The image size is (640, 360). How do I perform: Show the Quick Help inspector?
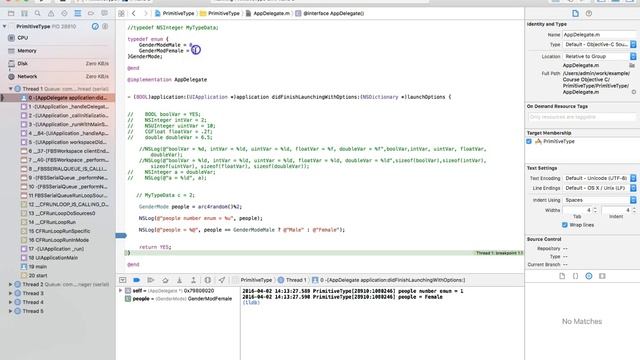pos(589,13)
